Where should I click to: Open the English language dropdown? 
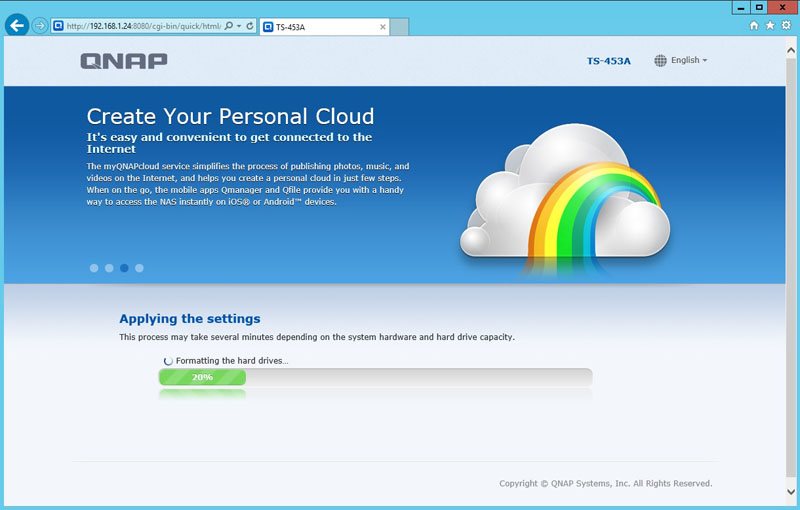(689, 60)
